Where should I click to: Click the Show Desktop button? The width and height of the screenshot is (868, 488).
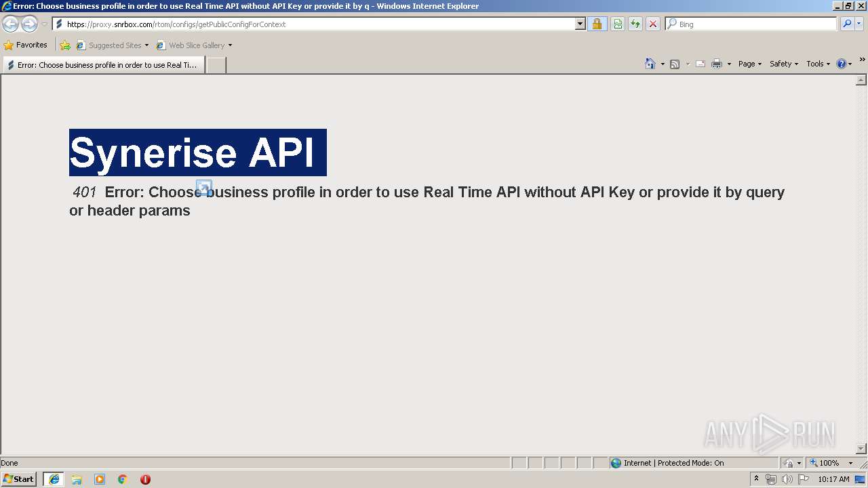pyautogui.click(x=861, y=479)
